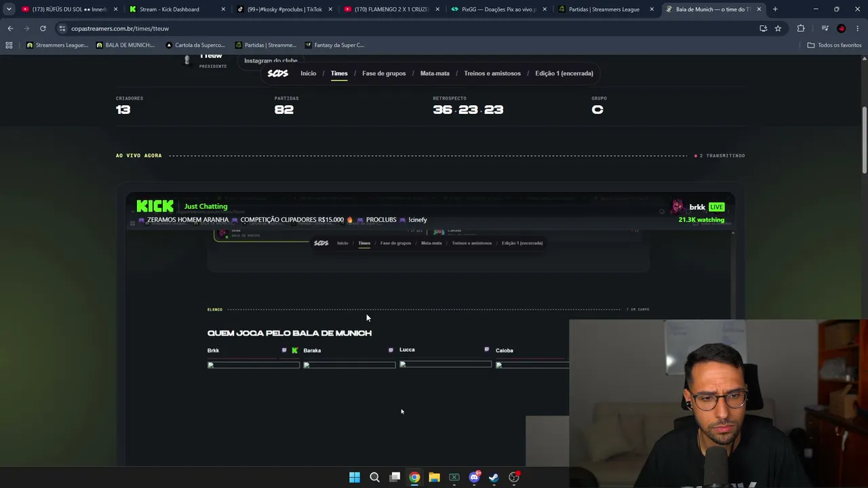Switch to the PixGG Doações Pix tab
Viewport: 868px width, 488px height.
click(x=497, y=9)
